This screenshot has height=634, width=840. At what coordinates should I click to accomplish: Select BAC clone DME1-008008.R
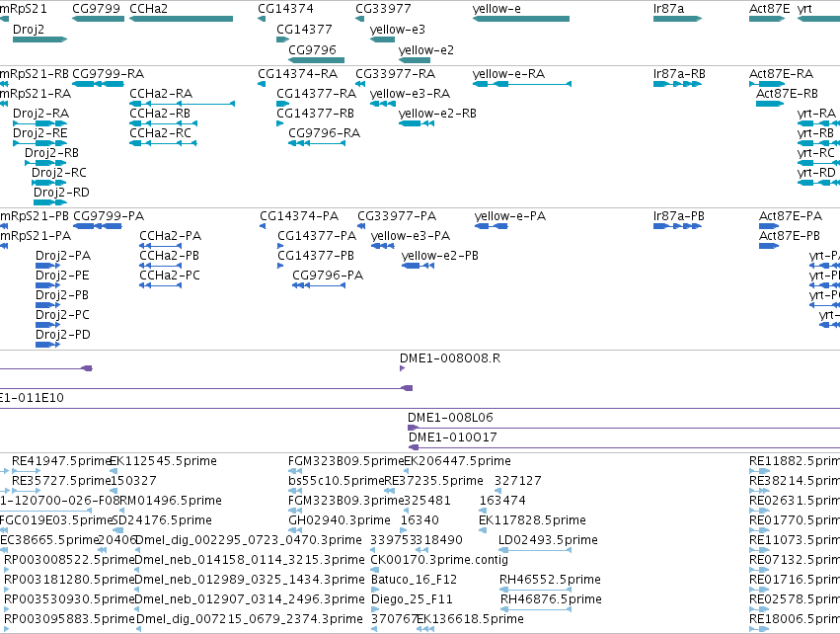pos(450,358)
